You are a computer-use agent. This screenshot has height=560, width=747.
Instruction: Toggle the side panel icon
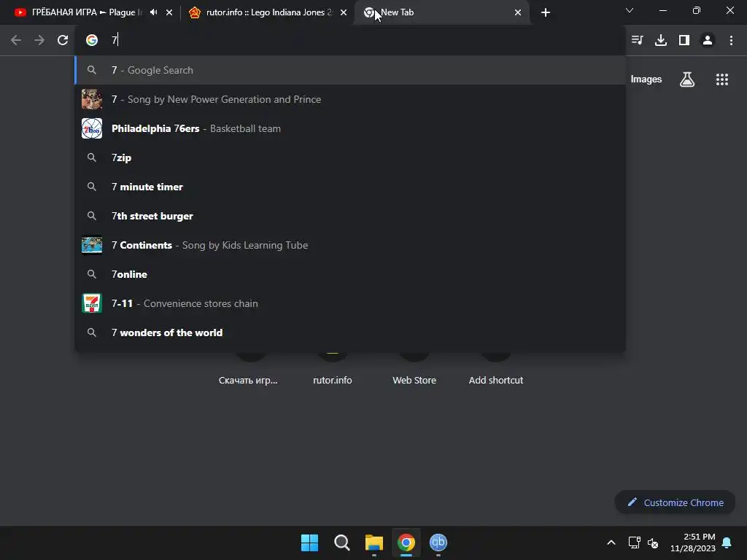[x=684, y=41]
